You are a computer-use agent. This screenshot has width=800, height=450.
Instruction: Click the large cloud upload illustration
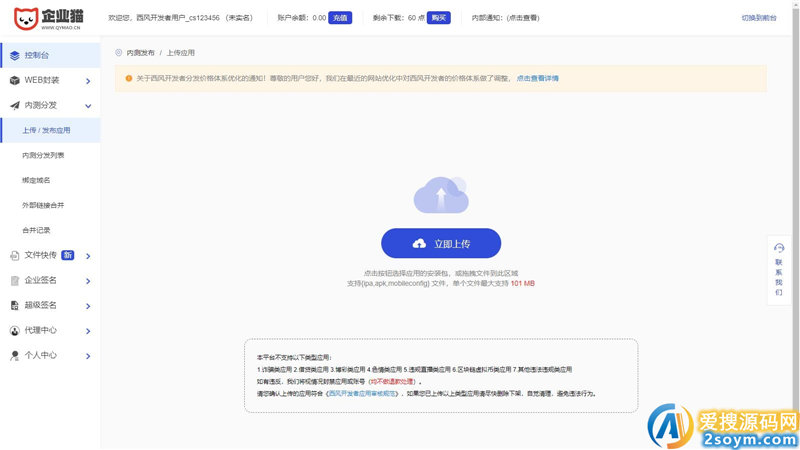(x=440, y=194)
